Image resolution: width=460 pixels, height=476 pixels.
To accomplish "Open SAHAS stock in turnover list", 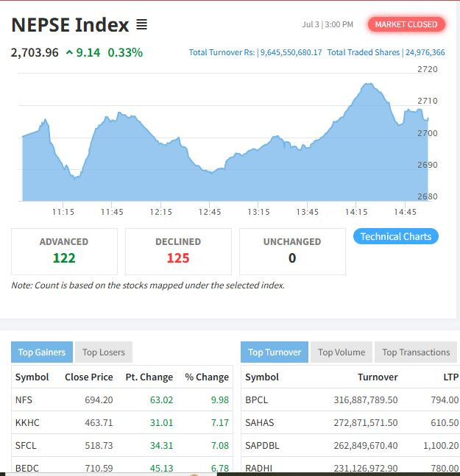I will pyautogui.click(x=259, y=423).
